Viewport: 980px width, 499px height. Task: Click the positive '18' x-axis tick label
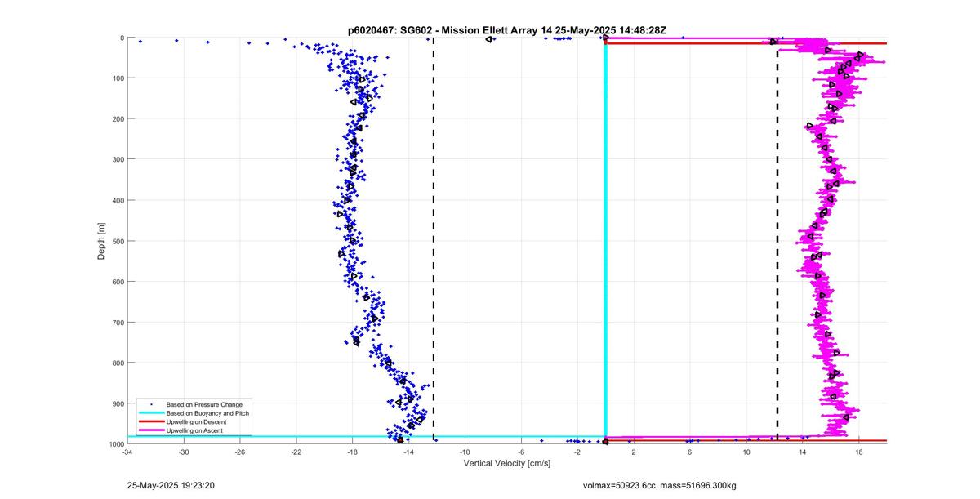[x=859, y=452]
